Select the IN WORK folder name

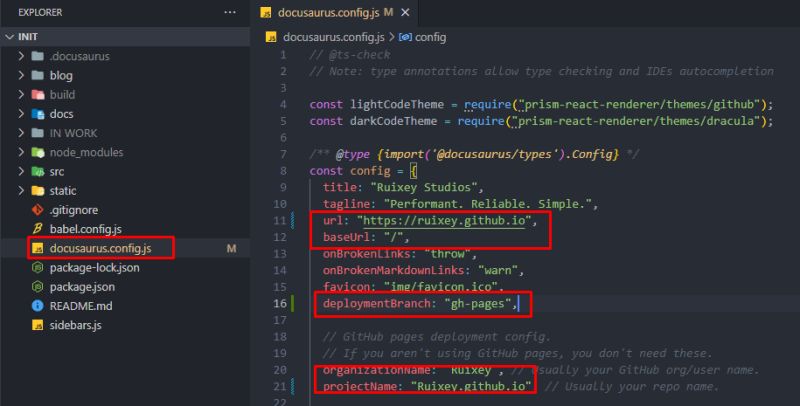[x=73, y=133]
